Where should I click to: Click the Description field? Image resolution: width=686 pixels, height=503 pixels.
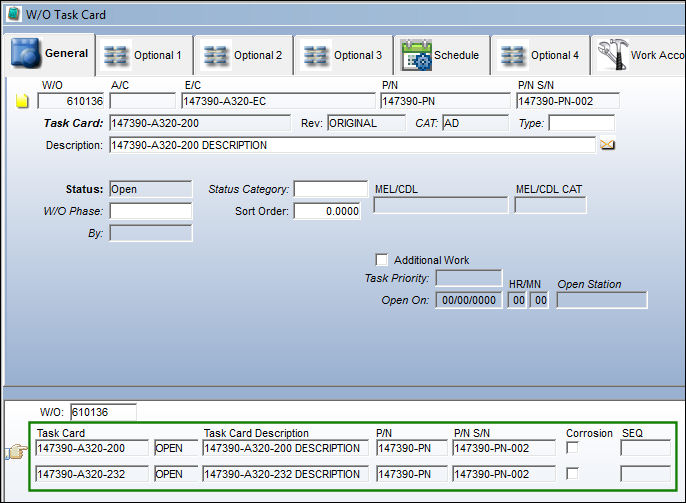coord(352,145)
